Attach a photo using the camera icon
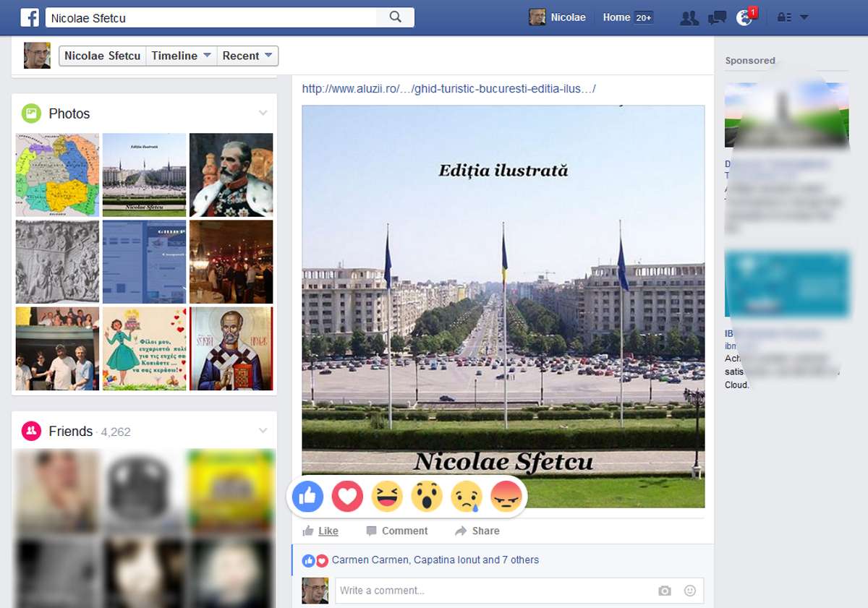This screenshot has height=608, width=868. (665, 591)
